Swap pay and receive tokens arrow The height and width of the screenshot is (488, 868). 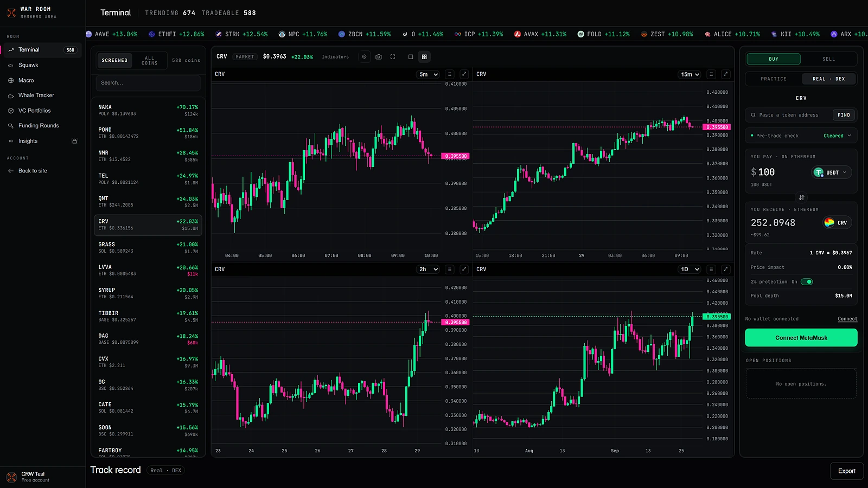click(x=801, y=197)
